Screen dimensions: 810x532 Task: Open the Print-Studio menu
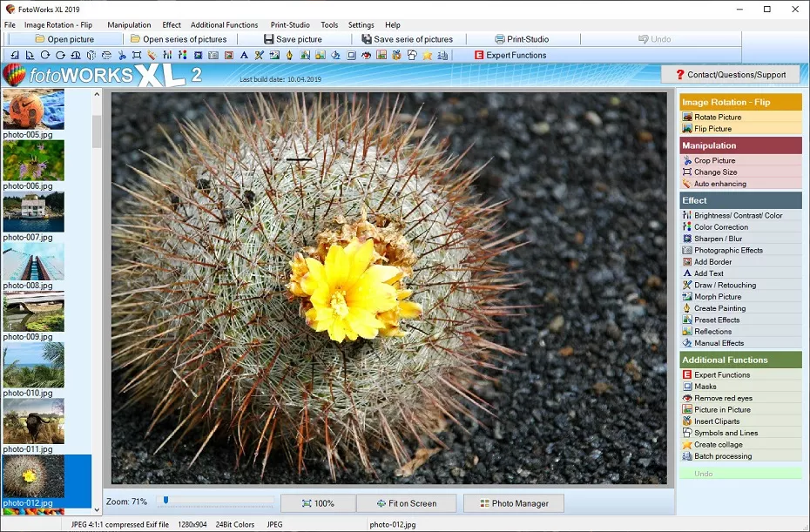coord(290,25)
